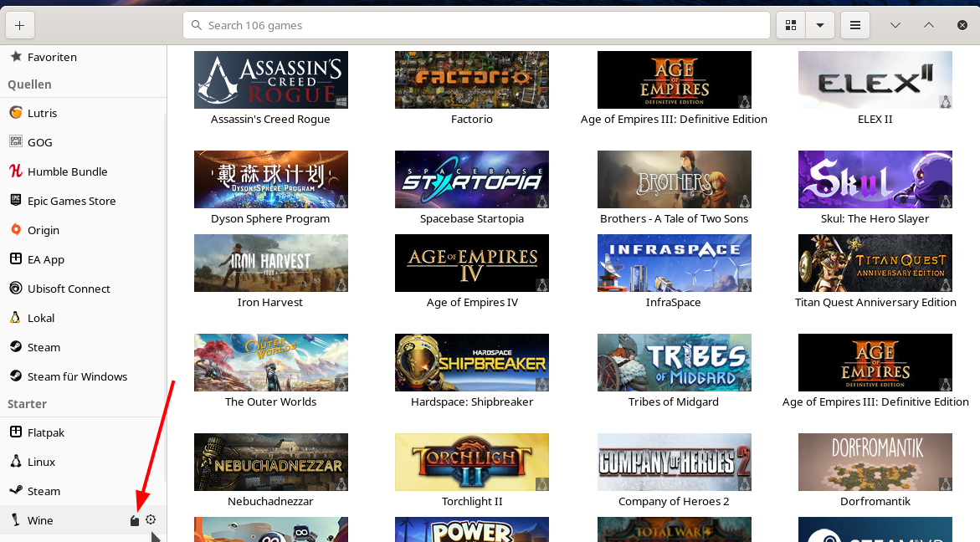The width and height of the screenshot is (980, 542).
Task: Open Hardspace: Shipbreaker cover
Action: point(472,363)
